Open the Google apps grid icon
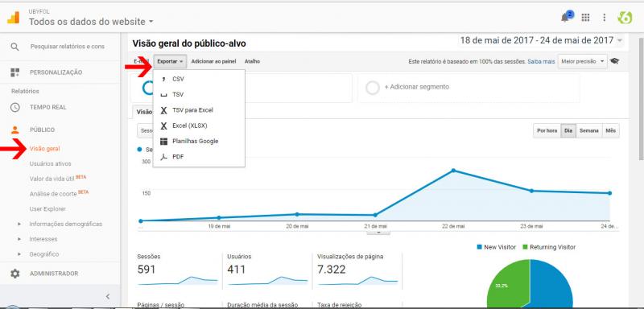This screenshot has height=309, width=644. pyautogui.click(x=586, y=17)
